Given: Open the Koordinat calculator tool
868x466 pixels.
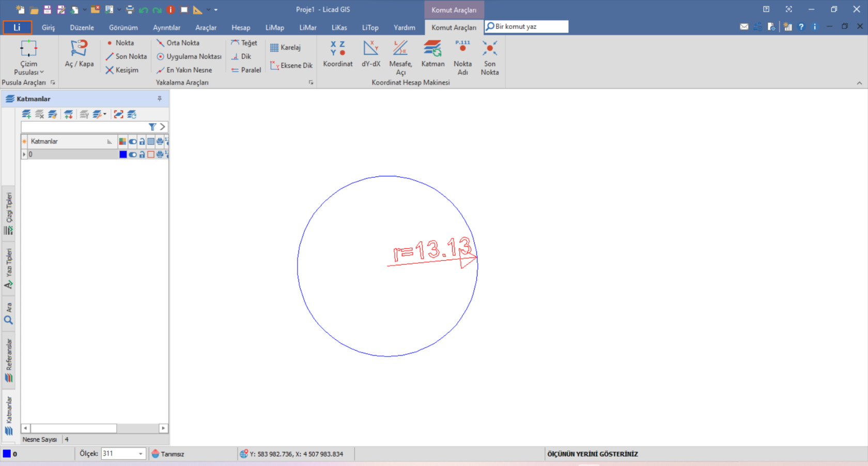Looking at the screenshot, I should (338, 54).
